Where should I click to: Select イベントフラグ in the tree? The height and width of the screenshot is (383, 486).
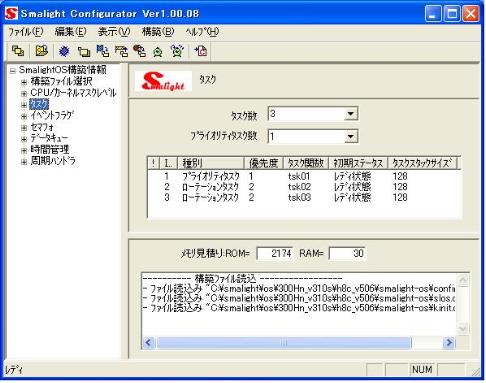pos(52,115)
